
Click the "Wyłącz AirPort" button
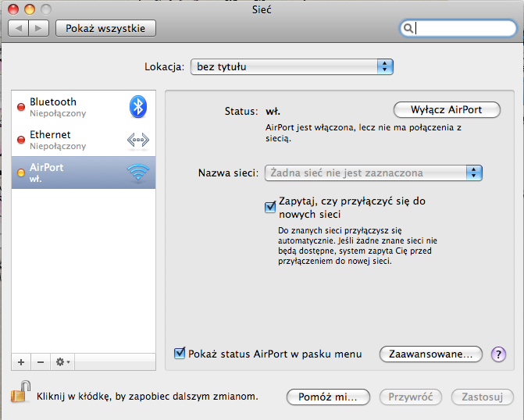447,110
